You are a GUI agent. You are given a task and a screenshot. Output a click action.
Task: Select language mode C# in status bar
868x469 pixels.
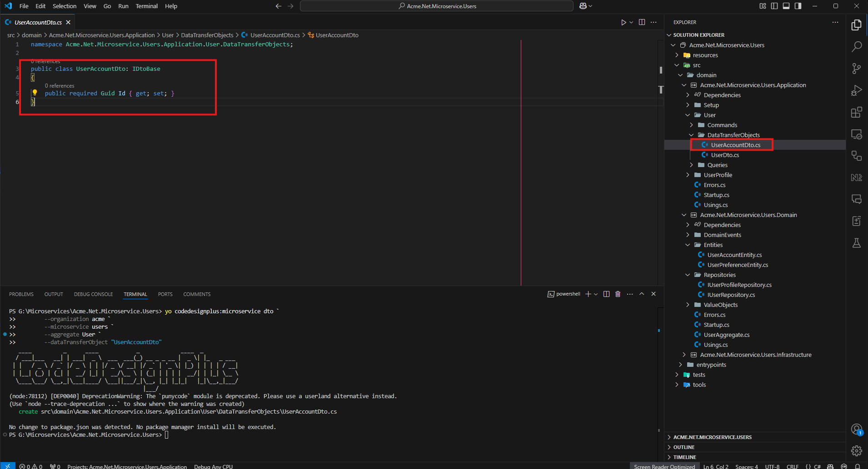click(x=817, y=466)
